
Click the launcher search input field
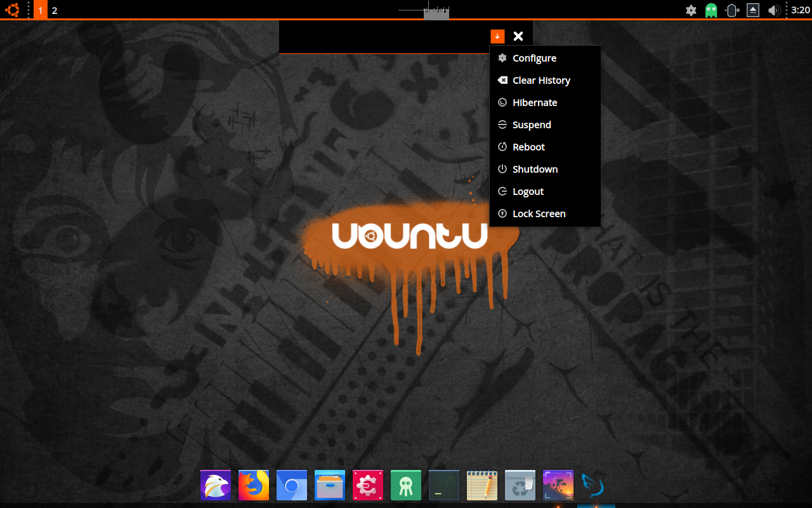click(384, 37)
